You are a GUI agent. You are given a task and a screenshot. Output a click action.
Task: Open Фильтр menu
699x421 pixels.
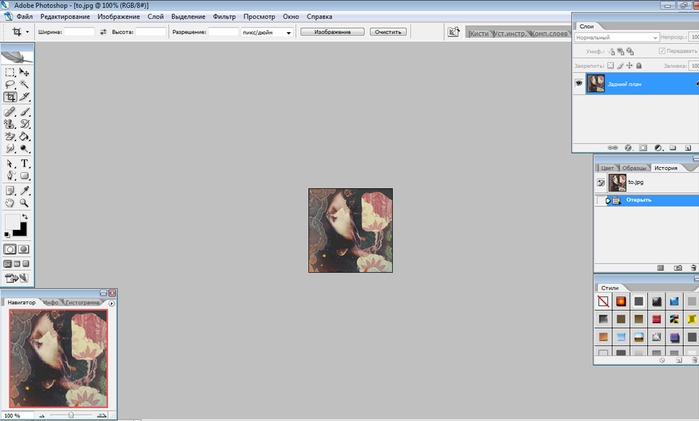click(224, 17)
